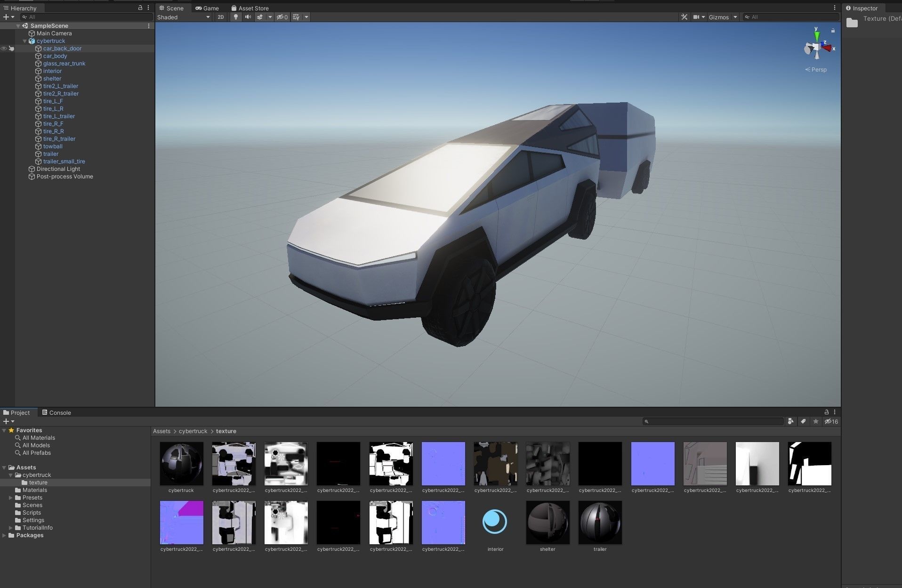Click the Scene view search field
The width and height of the screenshot is (902, 588).
point(791,17)
